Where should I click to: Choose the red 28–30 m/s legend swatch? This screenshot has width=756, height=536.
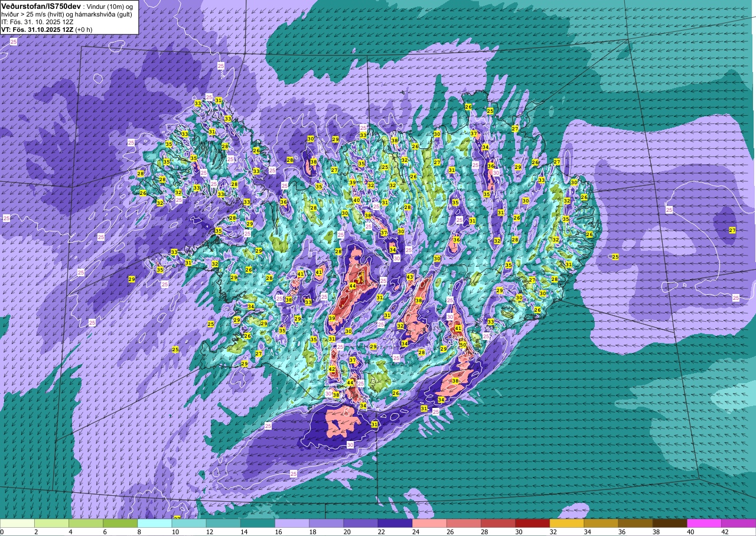(498, 523)
